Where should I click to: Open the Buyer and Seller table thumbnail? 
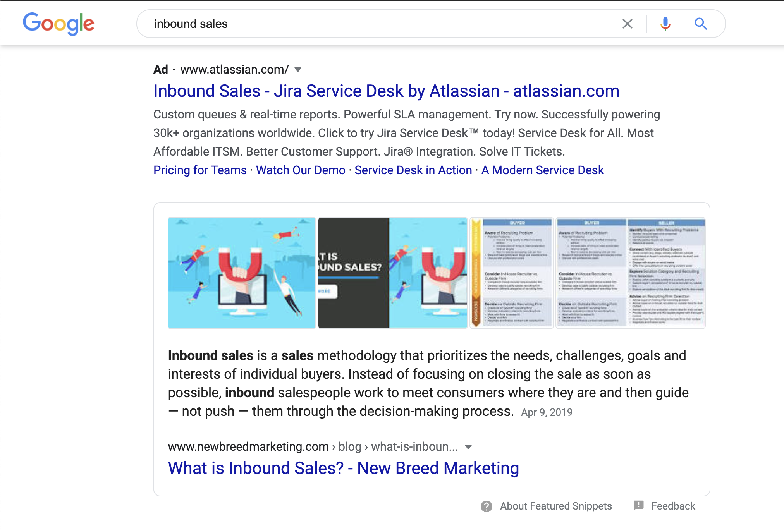[x=630, y=273]
